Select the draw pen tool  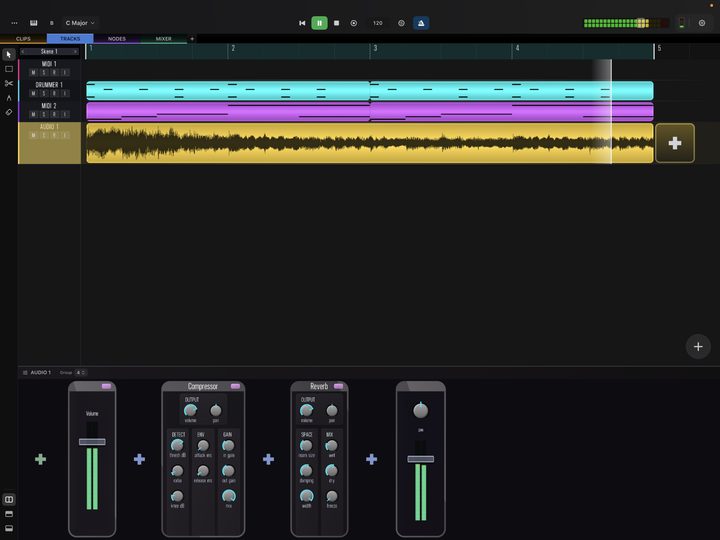(x=9, y=97)
